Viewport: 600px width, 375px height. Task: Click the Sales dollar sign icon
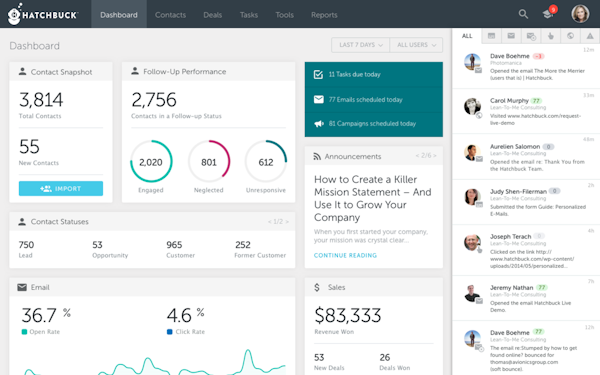coord(317,287)
